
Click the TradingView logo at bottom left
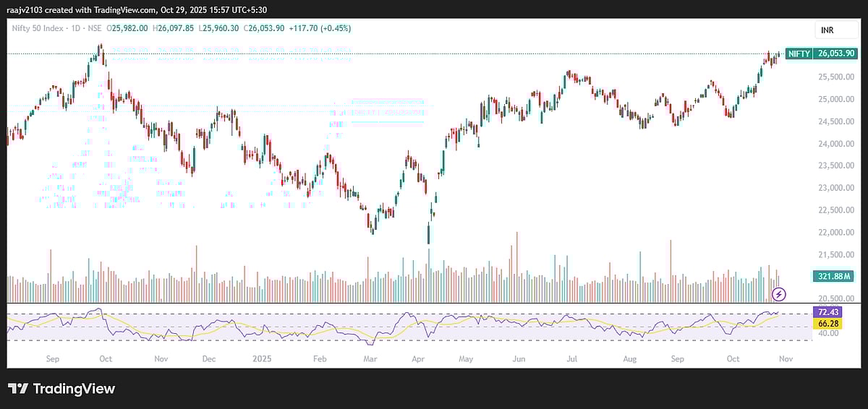click(x=61, y=389)
